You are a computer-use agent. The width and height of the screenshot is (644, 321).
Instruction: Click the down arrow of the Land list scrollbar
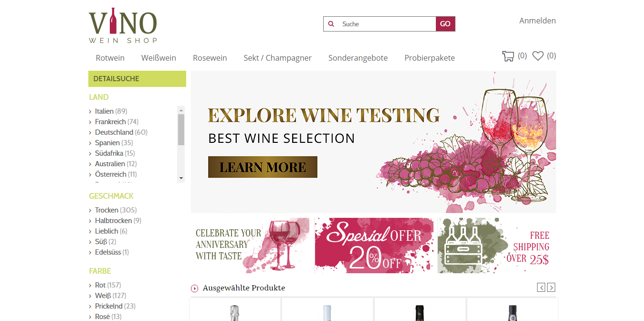click(x=181, y=179)
